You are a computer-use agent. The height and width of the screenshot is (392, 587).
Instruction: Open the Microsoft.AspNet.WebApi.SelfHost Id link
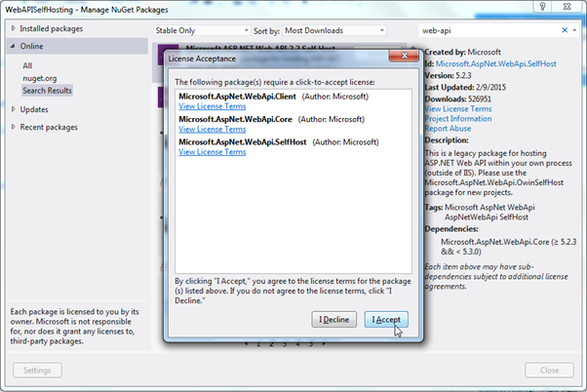pyautogui.click(x=496, y=64)
